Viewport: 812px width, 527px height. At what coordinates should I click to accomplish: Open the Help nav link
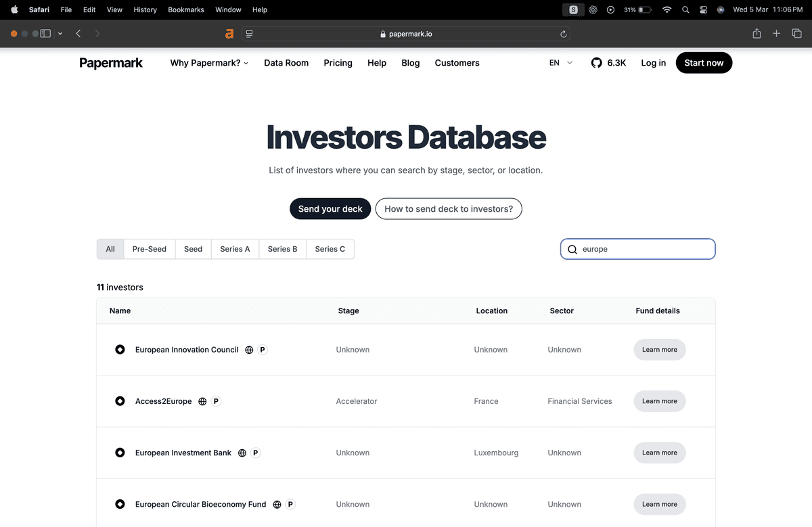377,63
